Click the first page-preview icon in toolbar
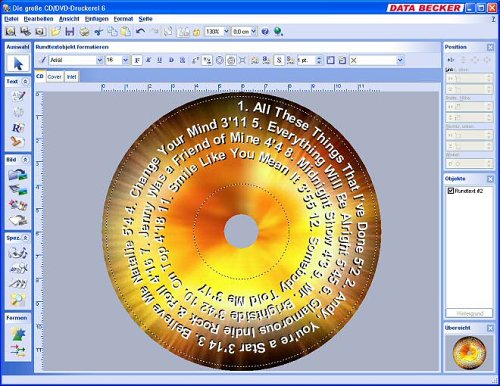The width and height of the screenshot is (500, 386). point(10,32)
